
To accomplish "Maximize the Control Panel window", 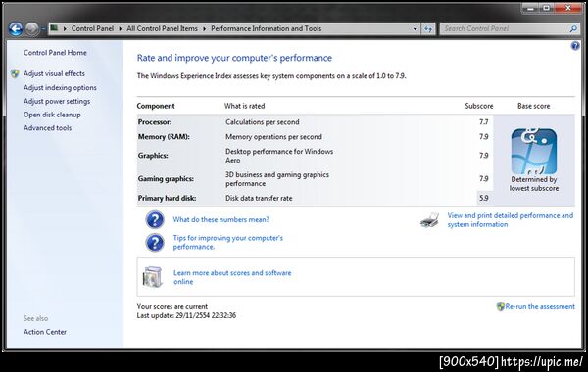I will (x=546, y=8).
